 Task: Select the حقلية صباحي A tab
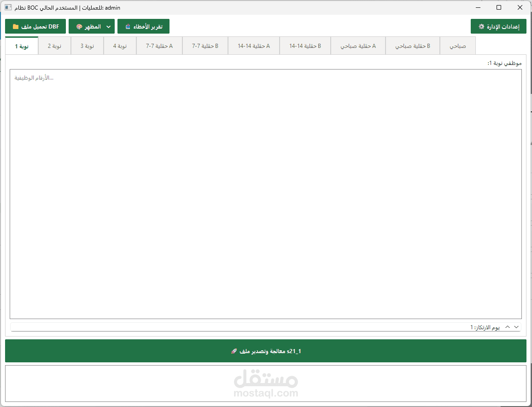pos(358,46)
